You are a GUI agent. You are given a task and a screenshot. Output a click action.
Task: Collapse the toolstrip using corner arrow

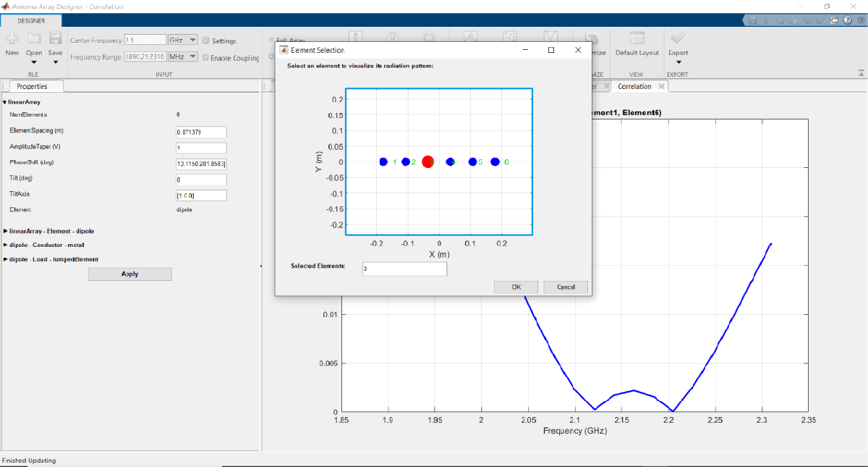(861, 73)
